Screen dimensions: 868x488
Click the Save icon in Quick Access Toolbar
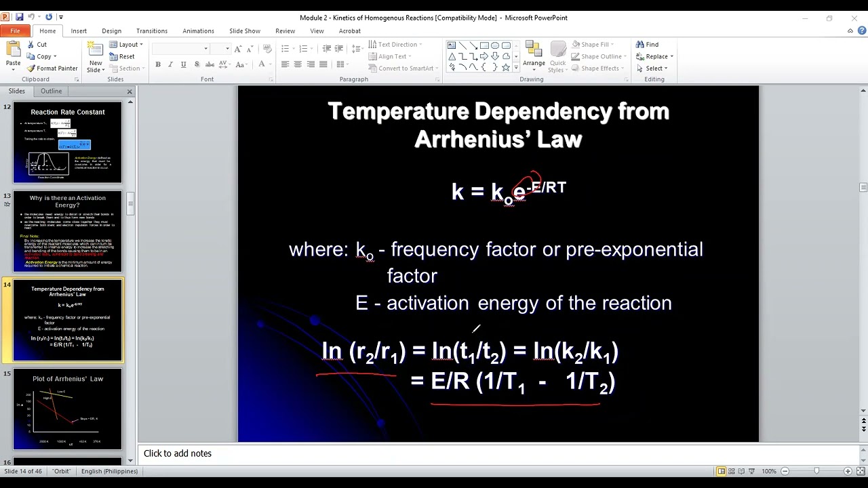tap(19, 17)
